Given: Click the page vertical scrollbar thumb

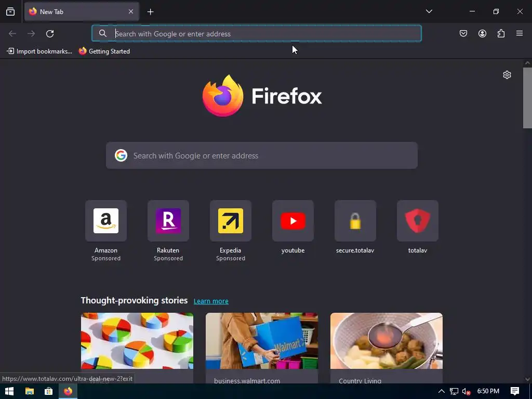Looking at the screenshot, I should [x=527, y=98].
